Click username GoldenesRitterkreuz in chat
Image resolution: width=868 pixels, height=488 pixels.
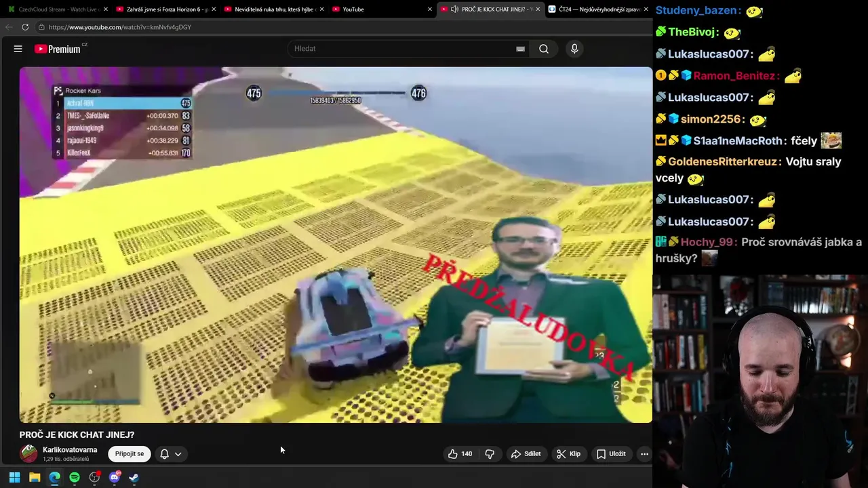pyautogui.click(x=724, y=162)
